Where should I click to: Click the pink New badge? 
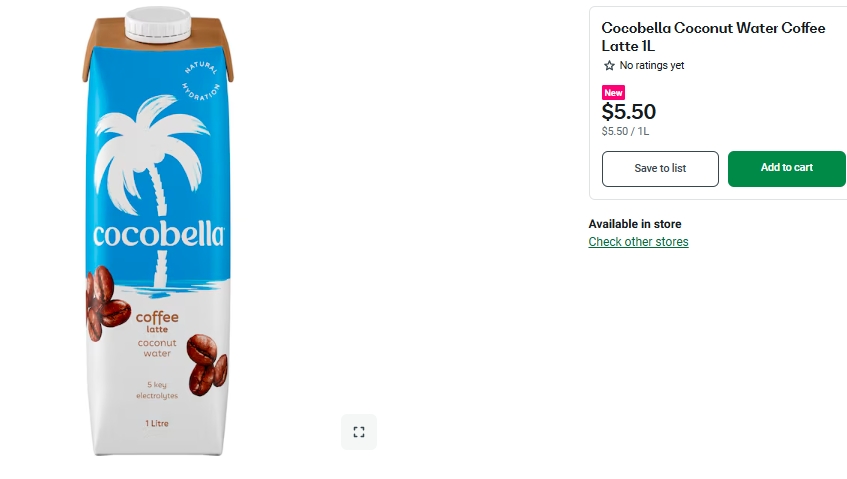point(613,93)
